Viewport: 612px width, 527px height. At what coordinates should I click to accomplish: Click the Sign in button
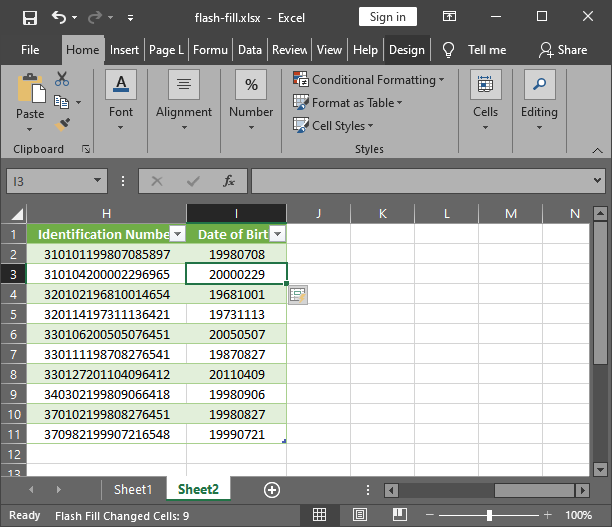(x=388, y=17)
